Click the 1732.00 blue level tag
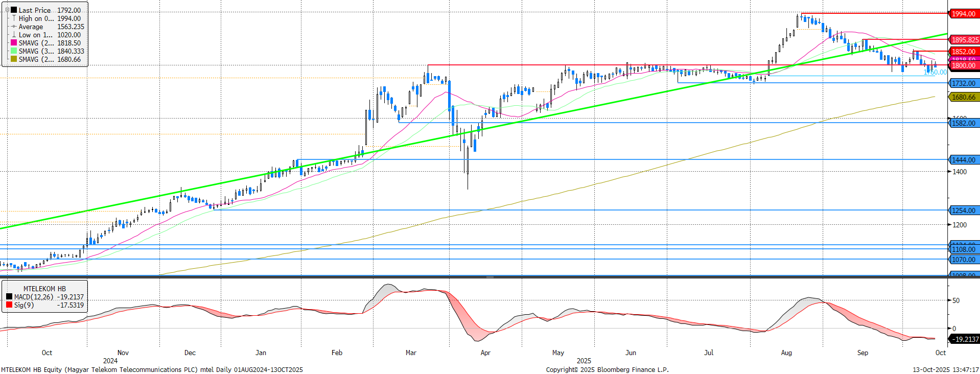The height and width of the screenshot is (374, 980). pos(963,83)
